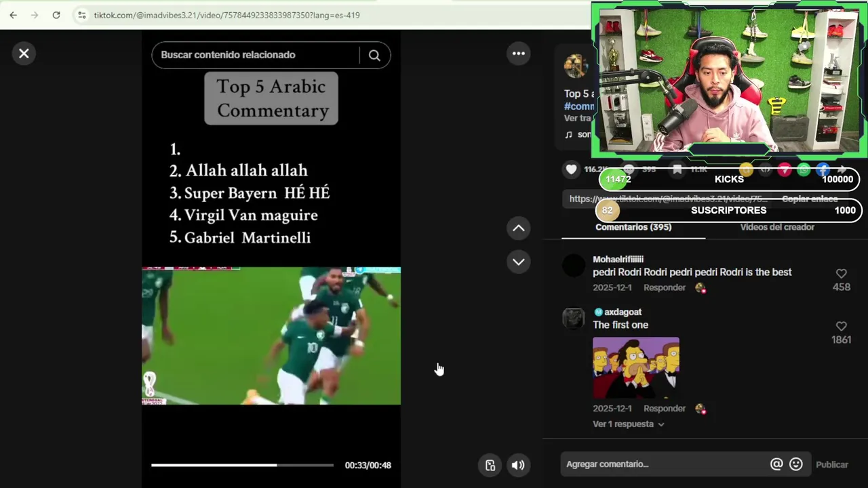Like Mohaelrifiiiiii's comment
The image size is (868, 488).
(x=842, y=274)
